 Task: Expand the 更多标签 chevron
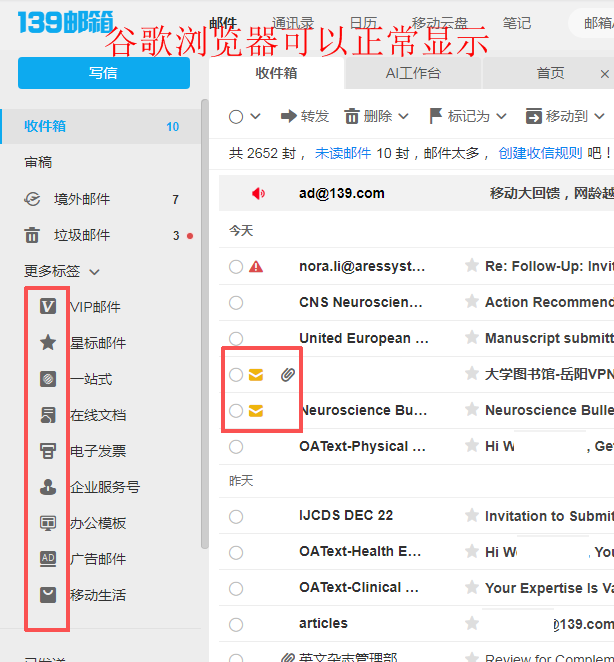click(95, 272)
